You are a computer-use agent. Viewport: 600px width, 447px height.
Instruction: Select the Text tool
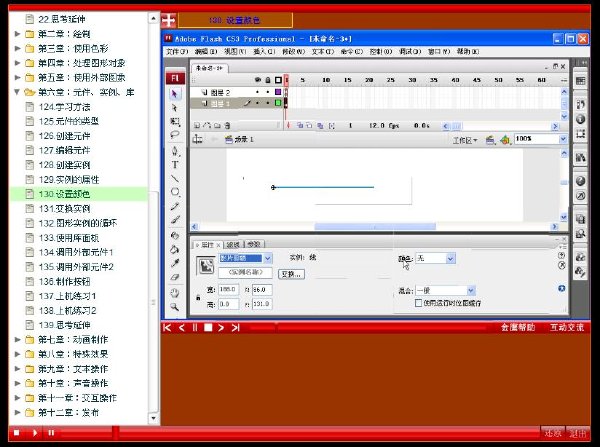[x=175, y=165]
